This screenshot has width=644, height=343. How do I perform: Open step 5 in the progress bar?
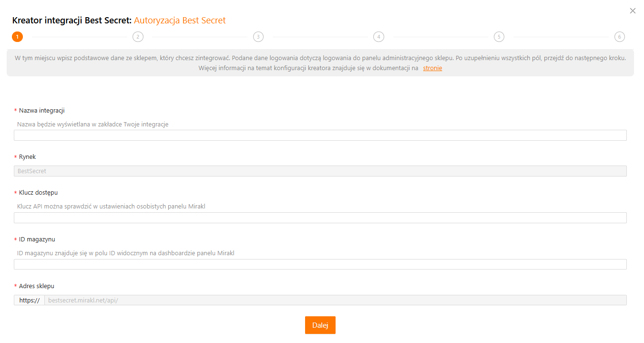[x=499, y=37]
